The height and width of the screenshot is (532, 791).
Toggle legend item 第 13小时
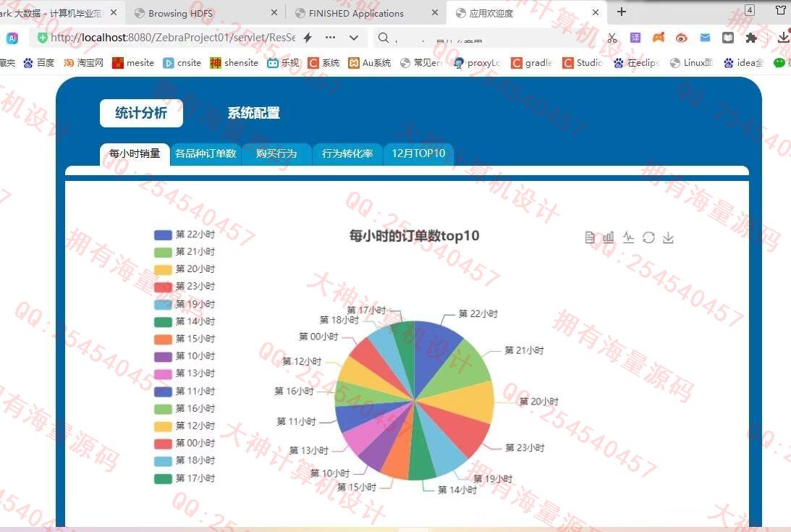point(185,373)
